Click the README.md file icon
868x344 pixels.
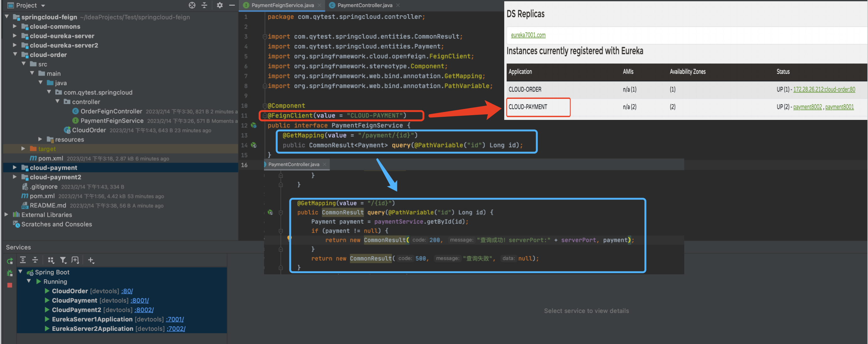coord(24,205)
